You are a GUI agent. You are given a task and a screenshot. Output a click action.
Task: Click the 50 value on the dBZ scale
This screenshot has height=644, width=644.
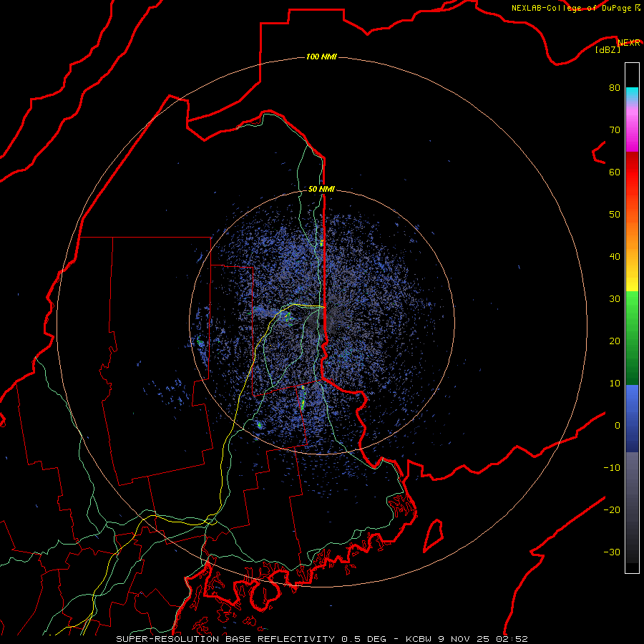point(615,215)
